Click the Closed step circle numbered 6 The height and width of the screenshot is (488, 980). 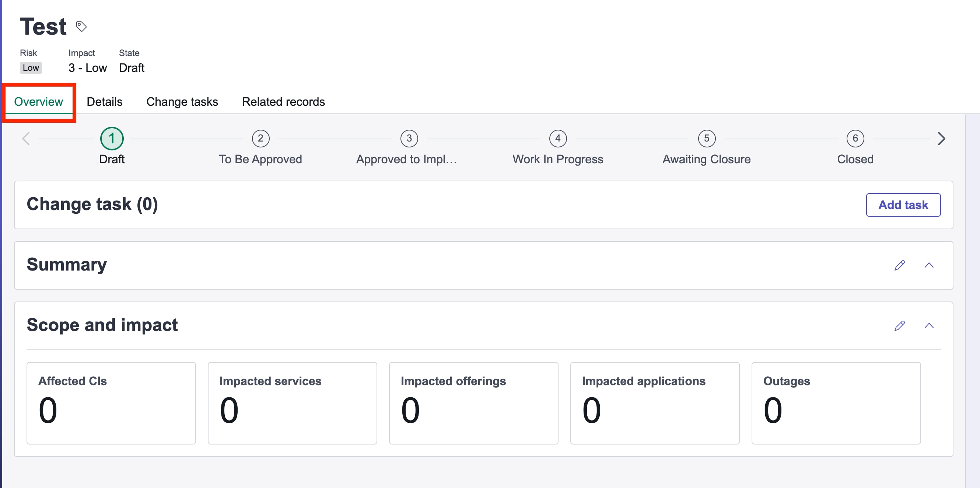tap(855, 139)
